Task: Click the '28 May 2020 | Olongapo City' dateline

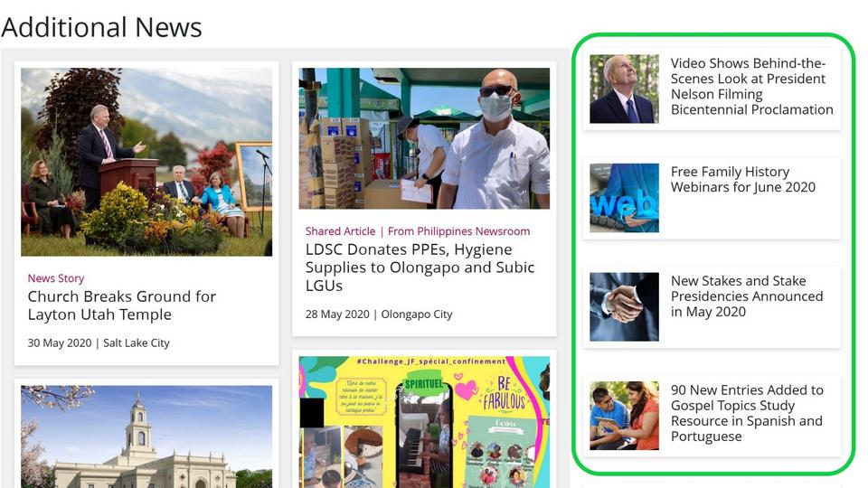Action: pos(379,314)
